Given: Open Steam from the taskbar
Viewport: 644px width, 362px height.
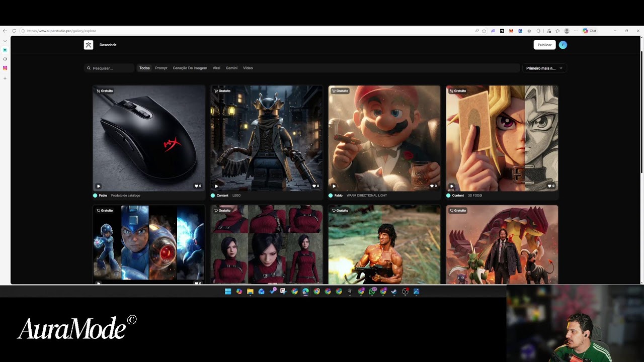Looking at the screenshot, I should (x=394, y=291).
